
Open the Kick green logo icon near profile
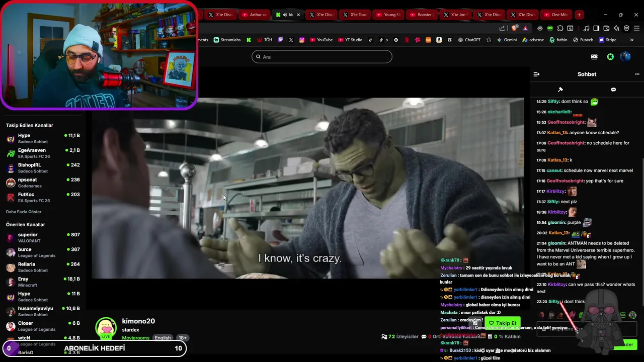[x=610, y=57]
